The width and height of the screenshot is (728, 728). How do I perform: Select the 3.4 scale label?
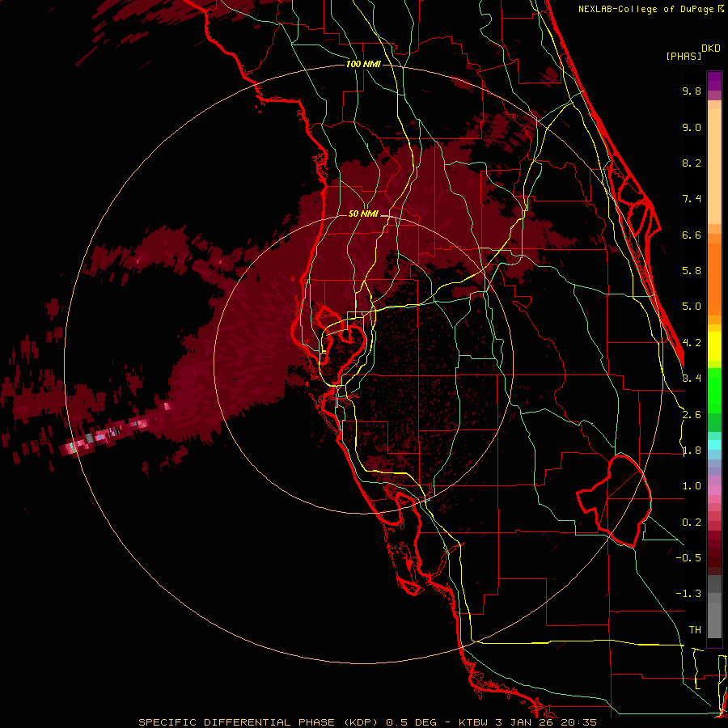(692, 379)
